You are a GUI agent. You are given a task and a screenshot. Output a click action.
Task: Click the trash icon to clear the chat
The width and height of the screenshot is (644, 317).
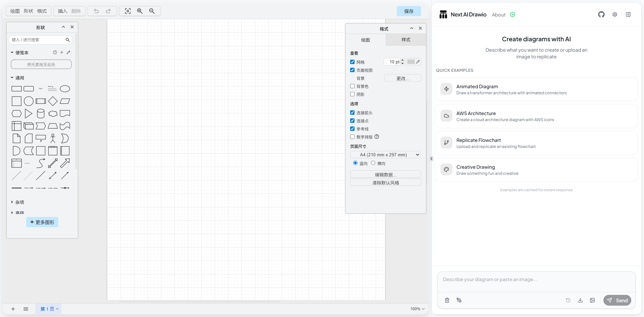click(447, 300)
